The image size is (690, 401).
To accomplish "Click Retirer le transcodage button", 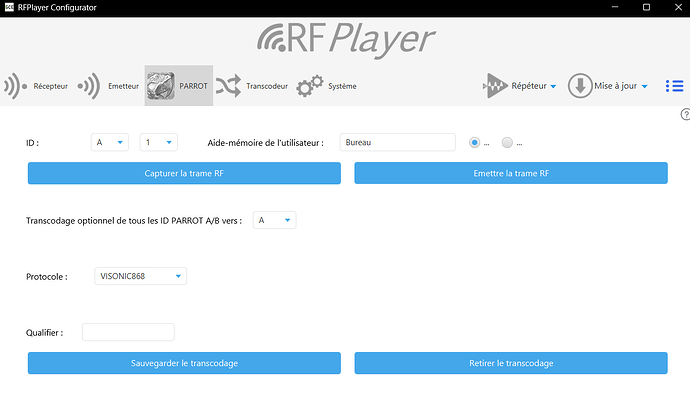I will [x=511, y=363].
